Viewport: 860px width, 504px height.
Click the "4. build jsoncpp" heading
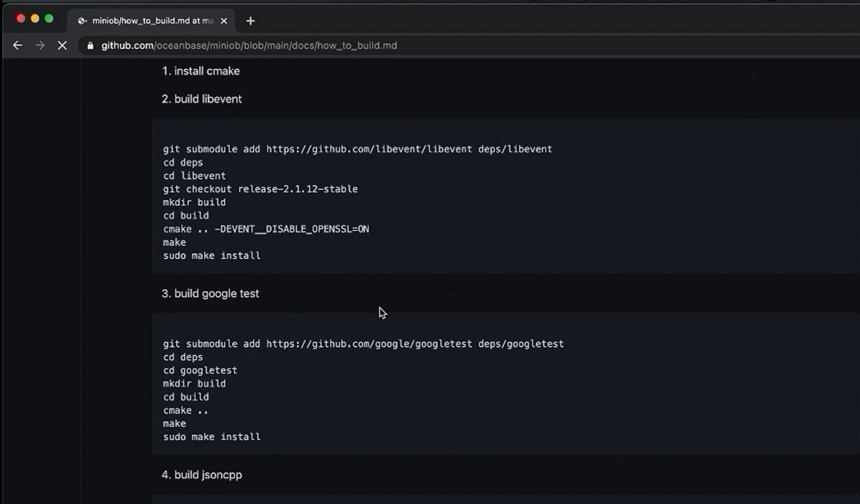pos(201,475)
